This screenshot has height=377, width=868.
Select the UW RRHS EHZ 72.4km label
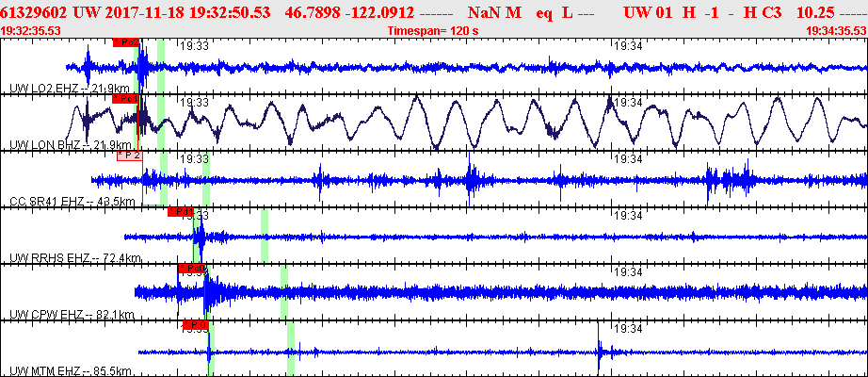(x=75, y=258)
